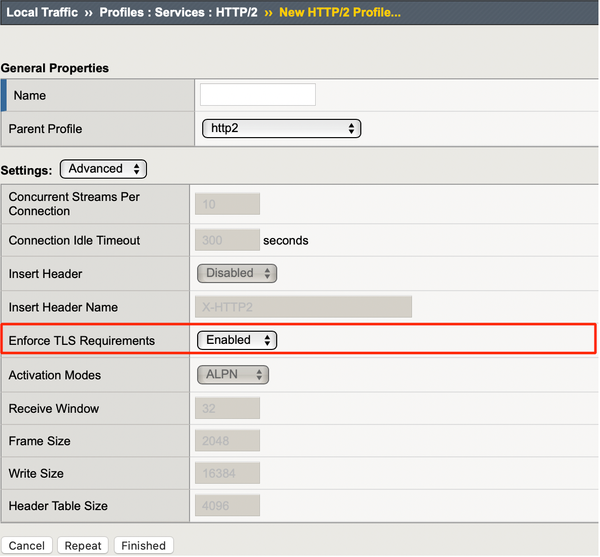Open the Activation Modes ALPN dropdown
Viewport: 600px width, 557px height.
coord(233,375)
